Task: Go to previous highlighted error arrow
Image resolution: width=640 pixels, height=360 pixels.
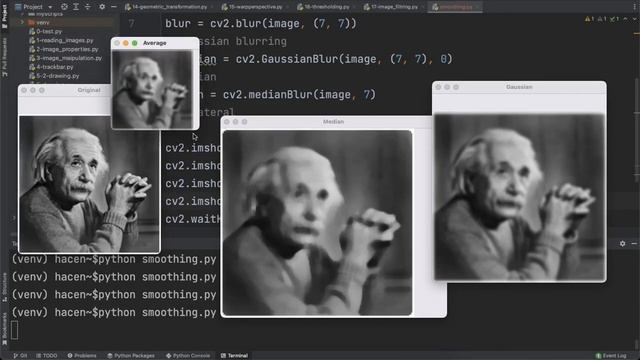Action: point(625,19)
